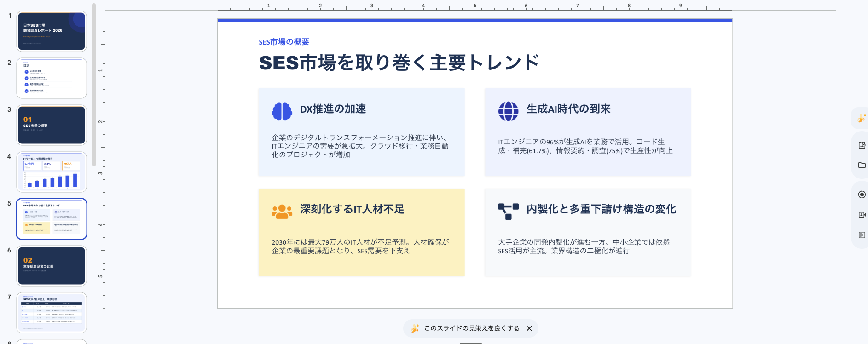Image resolution: width=868 pixels, height=344 pixels.
Task: Select slide 3 thumbnail 01 SES市場の概要
Action: [x=52, y=125]
